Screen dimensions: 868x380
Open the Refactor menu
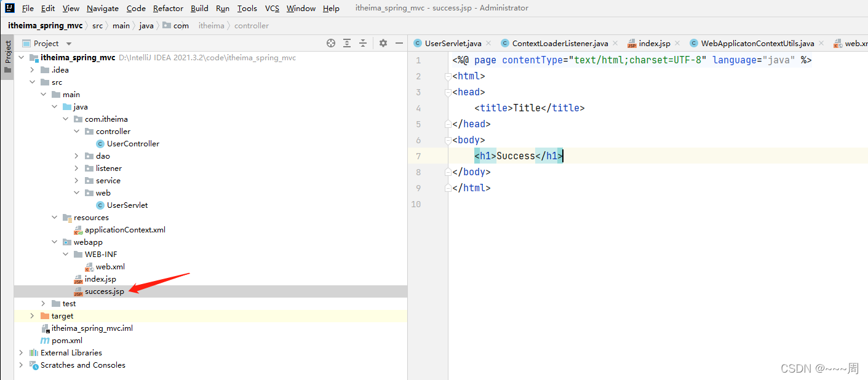168,8
